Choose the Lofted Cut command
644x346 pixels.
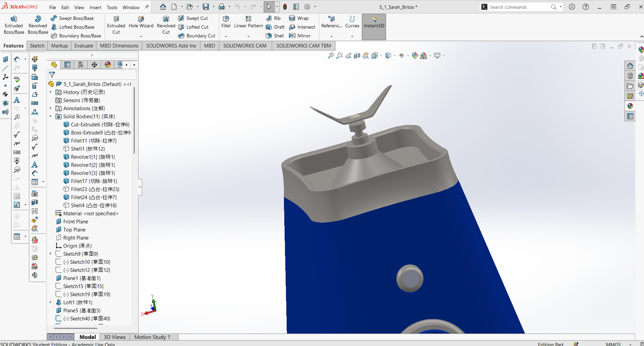193,27
